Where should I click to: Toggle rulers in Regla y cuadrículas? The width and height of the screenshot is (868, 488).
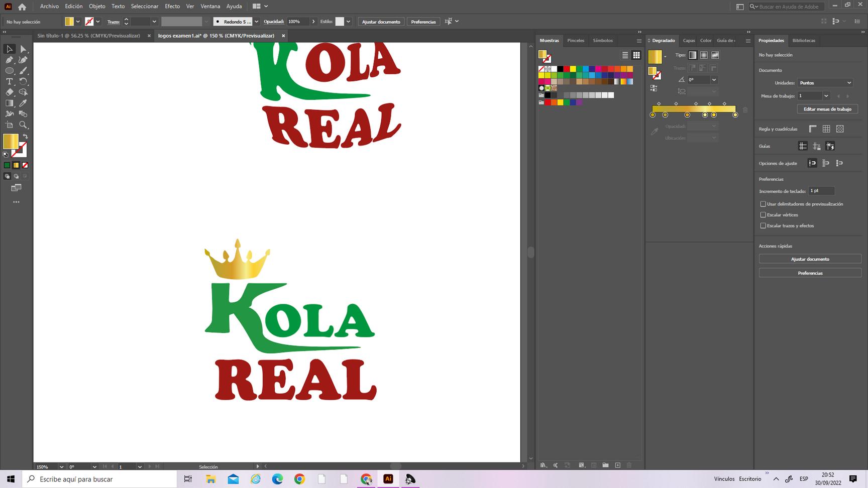pos(813,129)
